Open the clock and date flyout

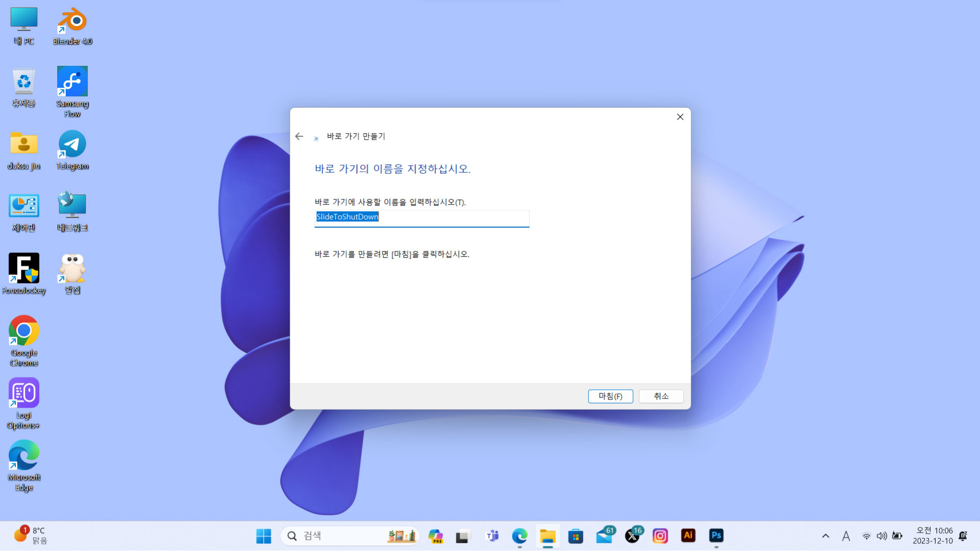pos(933,536)
